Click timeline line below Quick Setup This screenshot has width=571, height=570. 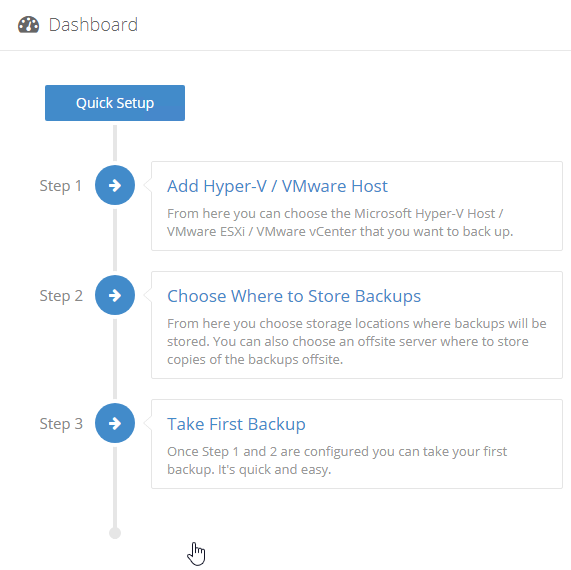pos(115,143)
